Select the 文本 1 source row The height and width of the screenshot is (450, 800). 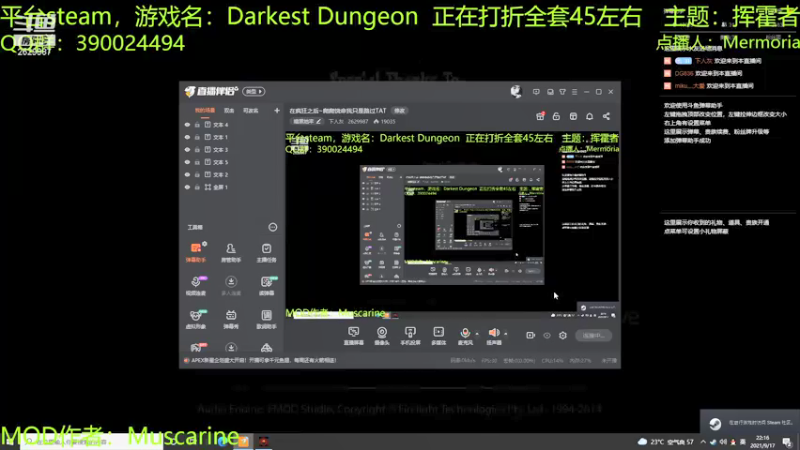(232, 137)
